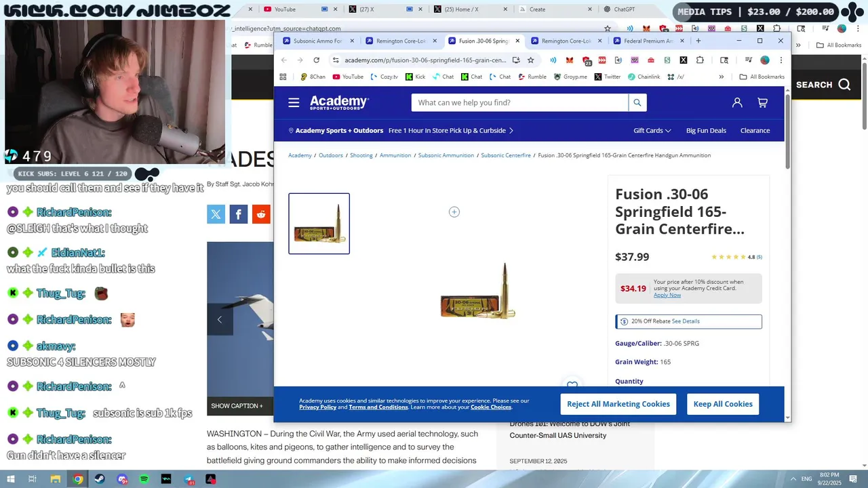Viewport: 868px width, 488px height.
Task: Expand the Free In Store Pick Up chevron
Action: (511, 130)
